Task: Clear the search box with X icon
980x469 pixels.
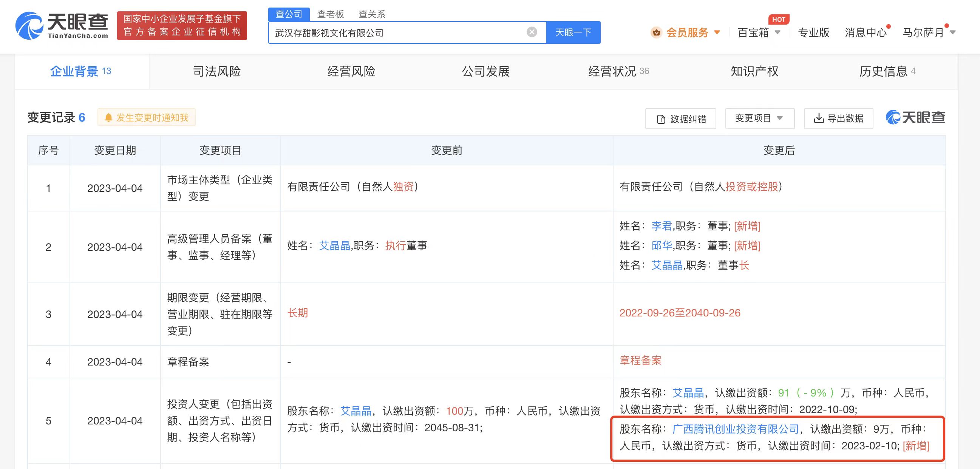Action: click(532, 32)
